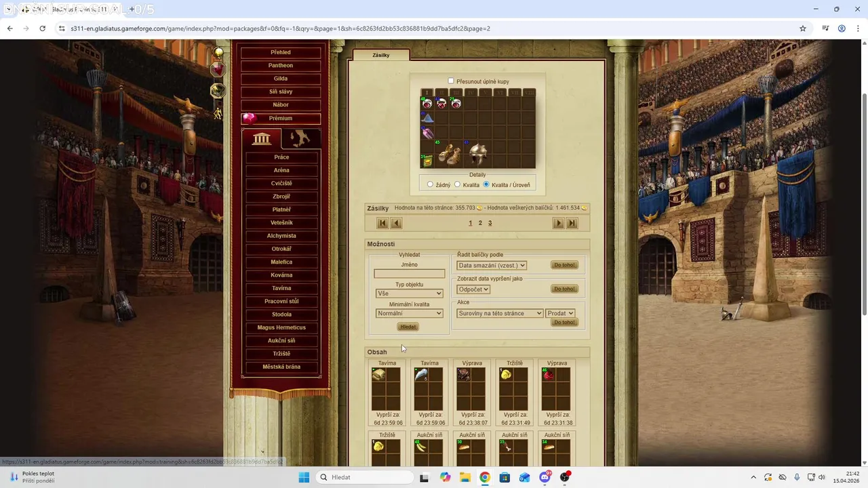The image size is (868, 488).
Task: Open the Přehled menu item
Action: 281,52
